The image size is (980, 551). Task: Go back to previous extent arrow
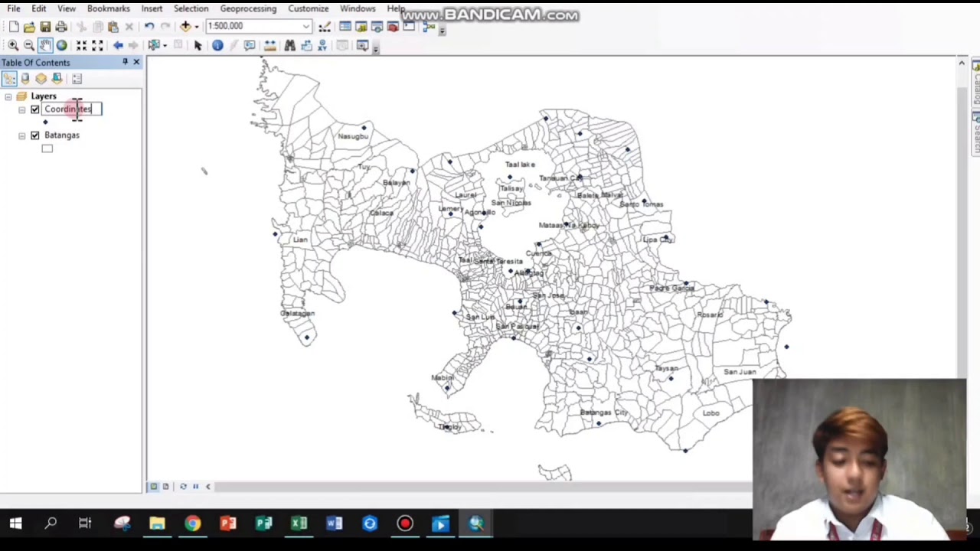[118, 45]
